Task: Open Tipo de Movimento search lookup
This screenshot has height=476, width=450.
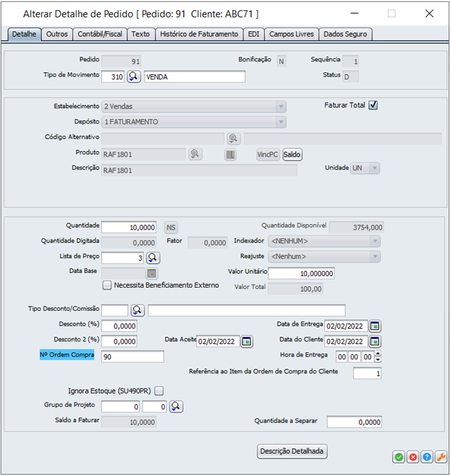Action: tap(134, 76)
